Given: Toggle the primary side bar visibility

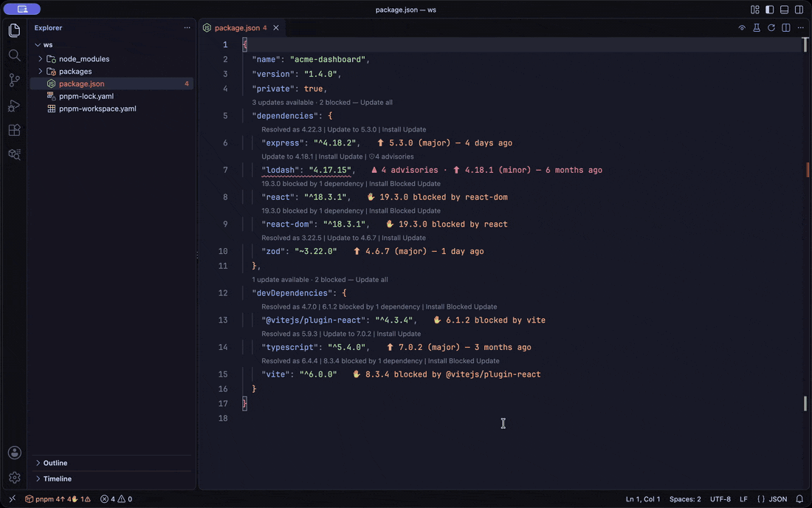Looking at the screenshot, I should tap(769, 10).
